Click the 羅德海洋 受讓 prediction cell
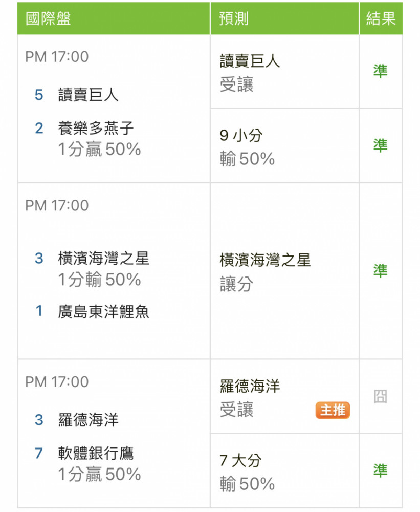Image resolution: width=420 pixels, height=512 pixels. [x=284, y=396]
